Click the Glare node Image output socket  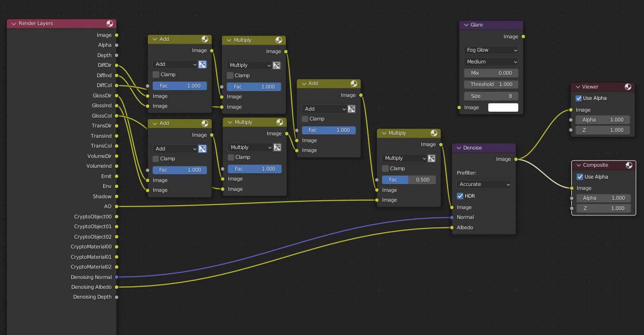tap(523, 36)
